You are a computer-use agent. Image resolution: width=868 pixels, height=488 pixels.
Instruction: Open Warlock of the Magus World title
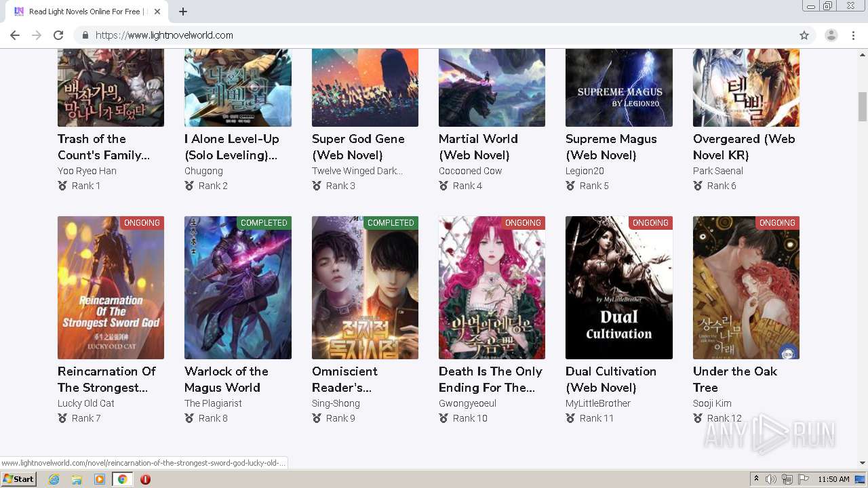[226, 380]
